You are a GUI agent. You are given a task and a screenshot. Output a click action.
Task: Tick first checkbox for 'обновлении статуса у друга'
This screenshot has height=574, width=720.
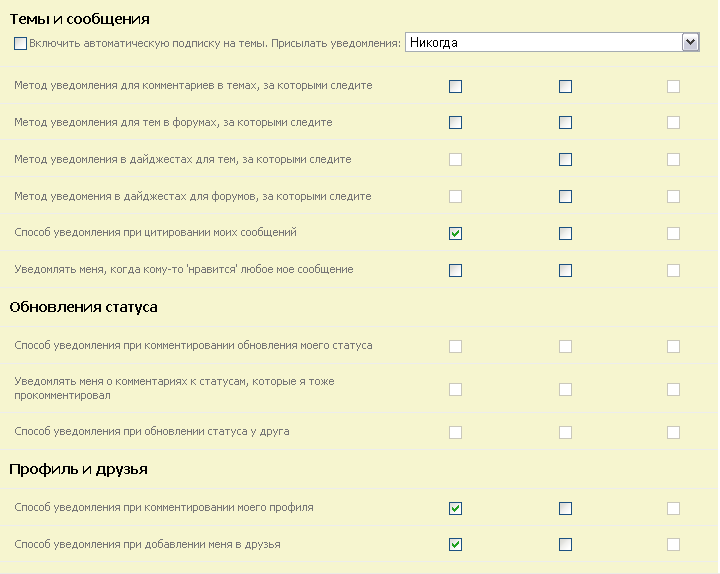click(x=455, y=432)
